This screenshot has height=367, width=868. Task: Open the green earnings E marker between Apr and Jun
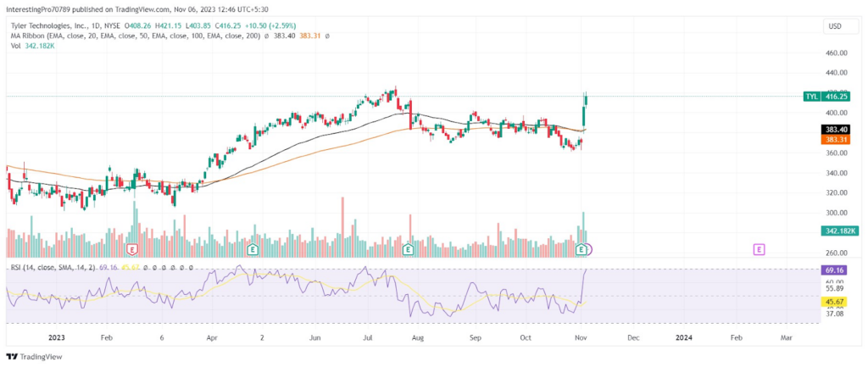click(253, 250)
